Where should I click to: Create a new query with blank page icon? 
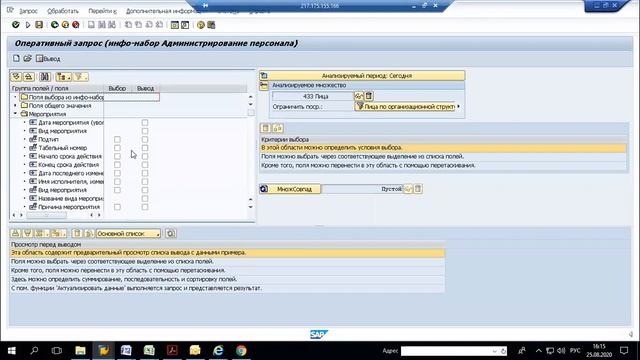[x=16, y=58]
